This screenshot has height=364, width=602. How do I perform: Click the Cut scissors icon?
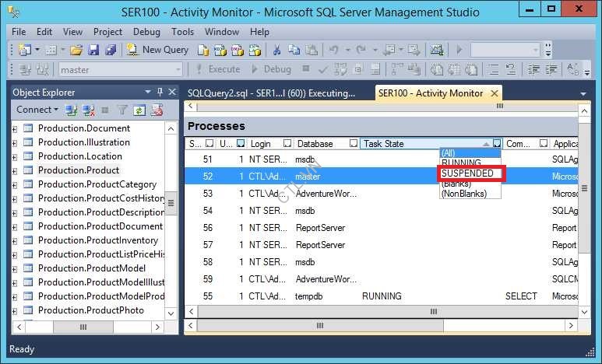click(x=275, y=49)
